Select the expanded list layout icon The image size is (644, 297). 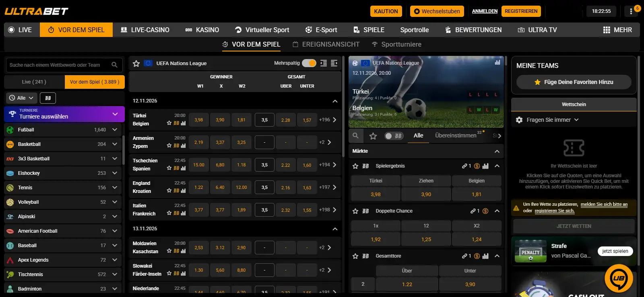(x=334, y=63)
